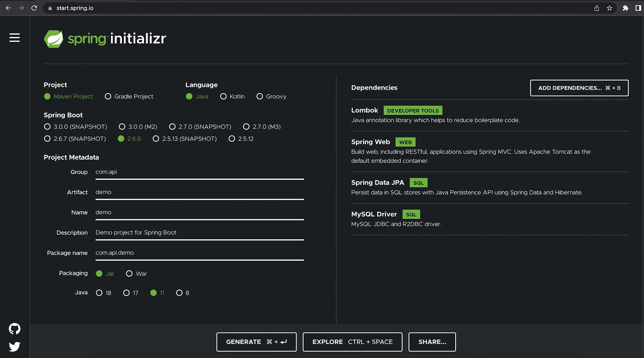Open the GitHub link icon

(14, 329)
